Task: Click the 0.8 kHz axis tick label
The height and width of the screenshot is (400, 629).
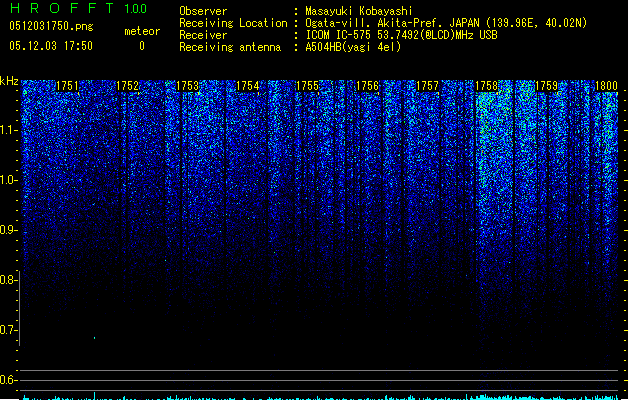Action: [8, 280]
